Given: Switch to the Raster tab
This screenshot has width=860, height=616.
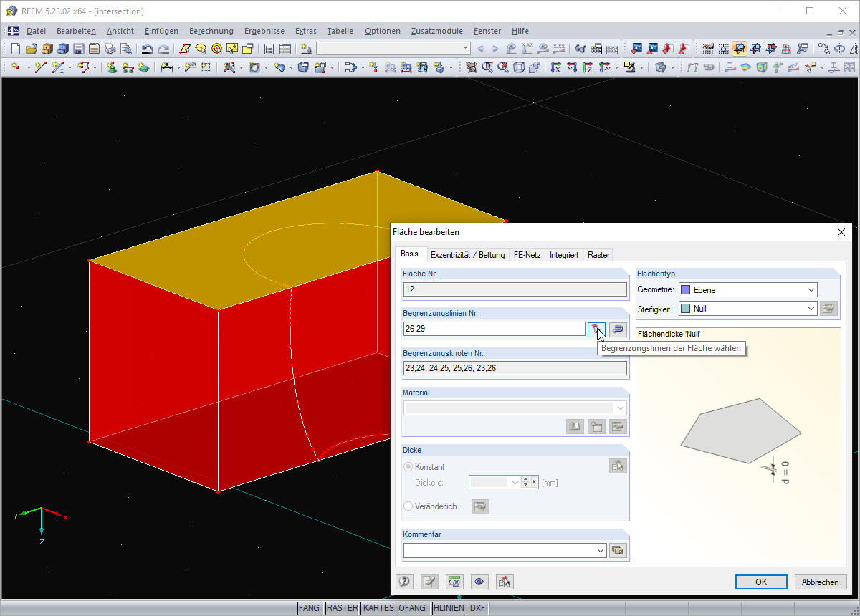Looking at the screenshot, I should point(598,254).
